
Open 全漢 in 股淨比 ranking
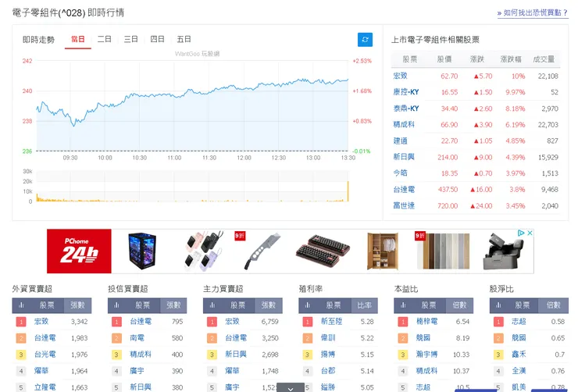click(x=519, y=371)
